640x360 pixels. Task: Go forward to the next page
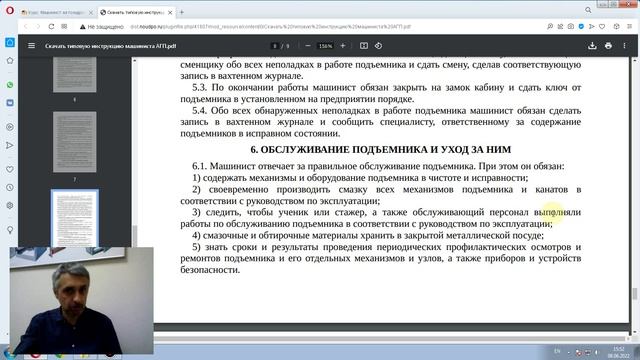click(x=38, y=27)
